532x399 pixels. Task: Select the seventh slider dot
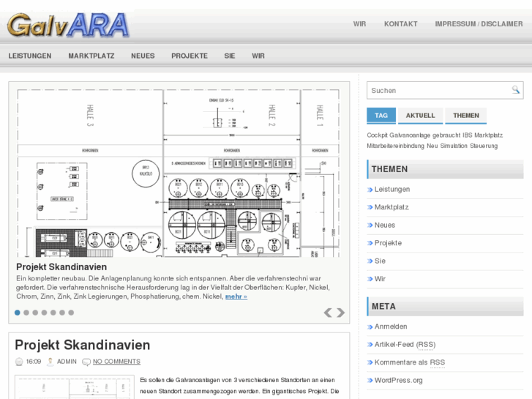tap(71, 313)
